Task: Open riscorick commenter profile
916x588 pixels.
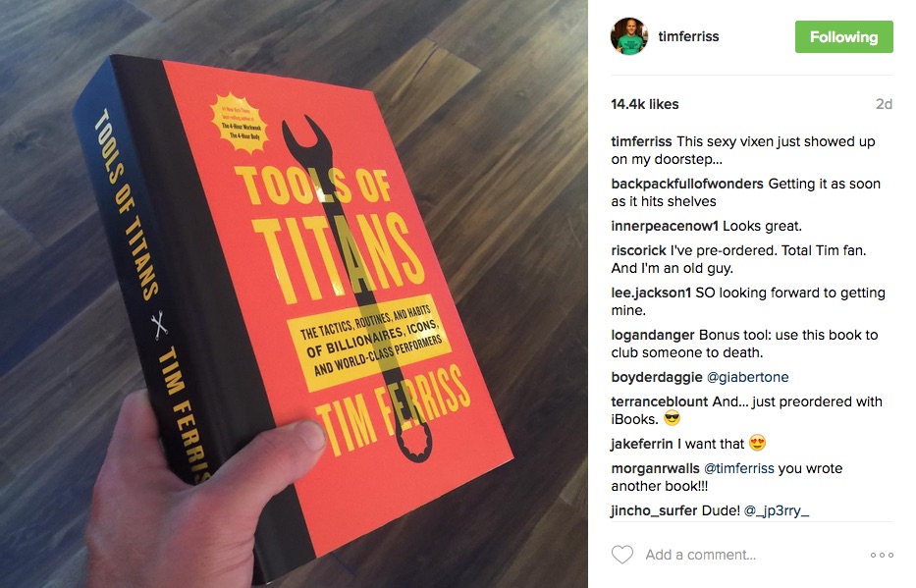Action: pyautogui.click(x=638, y=250)
